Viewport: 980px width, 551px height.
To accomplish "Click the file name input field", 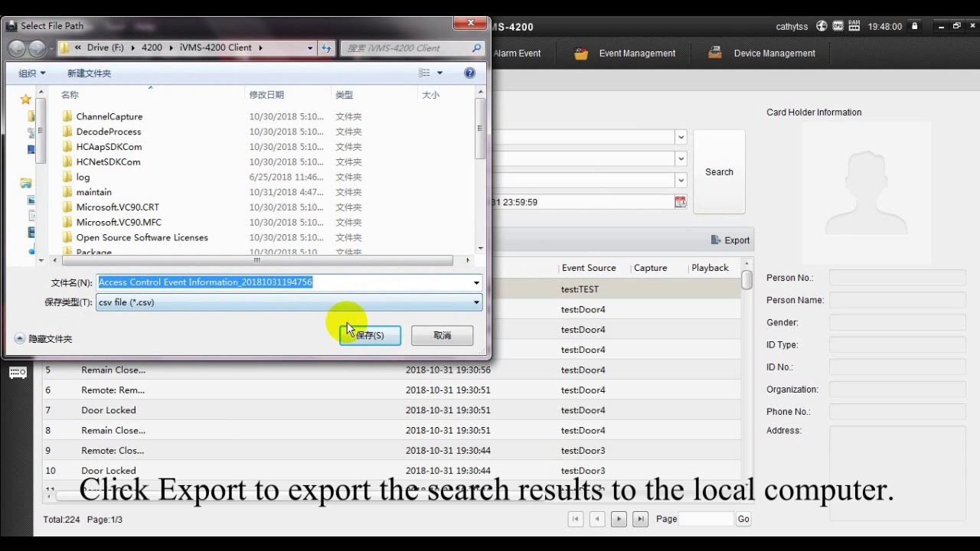I will (284, 282).
